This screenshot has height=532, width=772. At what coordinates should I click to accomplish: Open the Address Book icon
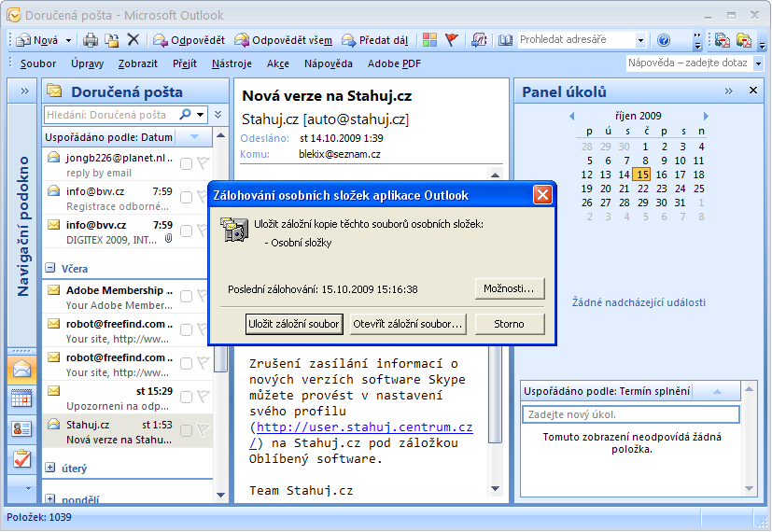coord(505,40)
